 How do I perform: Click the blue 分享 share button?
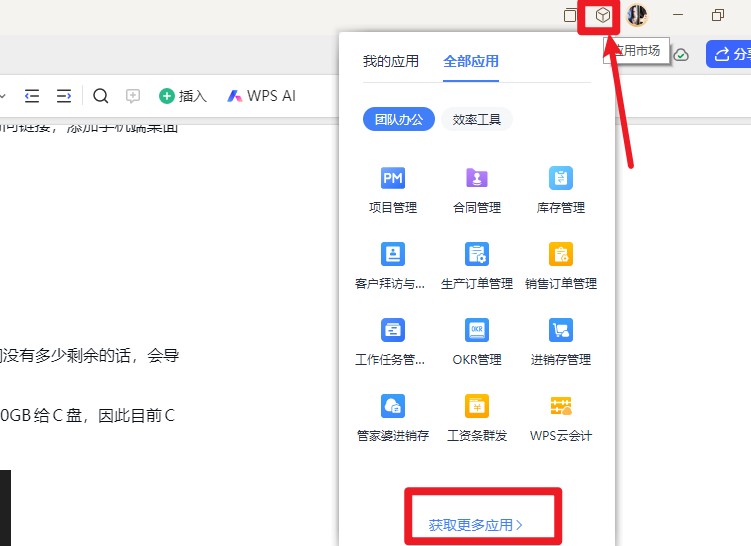pyautogui.click(x=728, y=54)
